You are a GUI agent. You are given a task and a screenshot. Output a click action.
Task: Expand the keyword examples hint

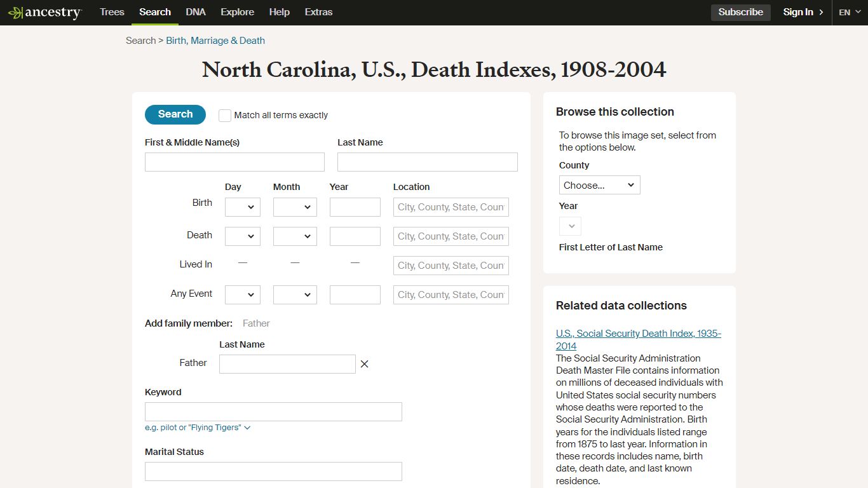[x=198, y=428]
